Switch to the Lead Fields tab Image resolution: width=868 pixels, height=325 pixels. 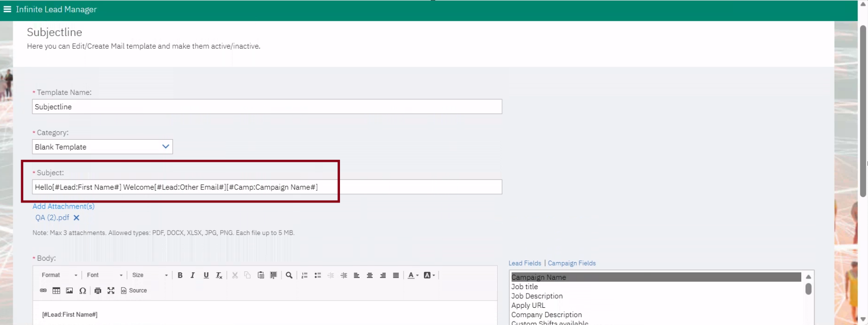pyautogui.click(x=525, y=264)
